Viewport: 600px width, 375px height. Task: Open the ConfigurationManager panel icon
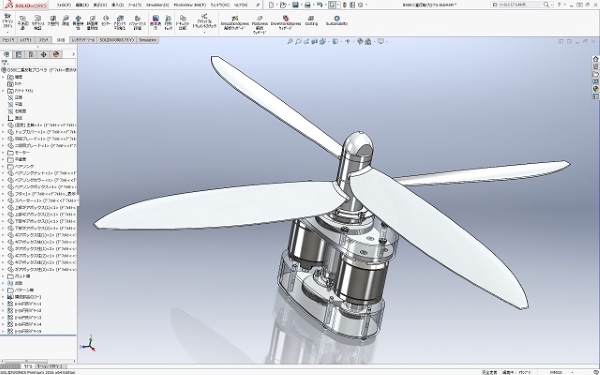tap(31, 54)
